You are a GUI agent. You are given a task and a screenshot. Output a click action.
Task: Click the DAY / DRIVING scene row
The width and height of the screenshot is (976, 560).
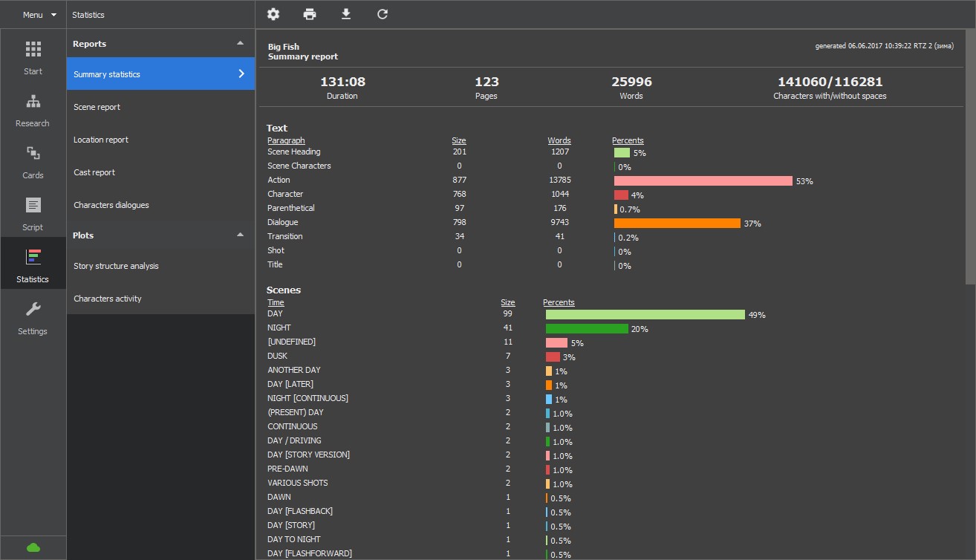[x=294, y=440]
